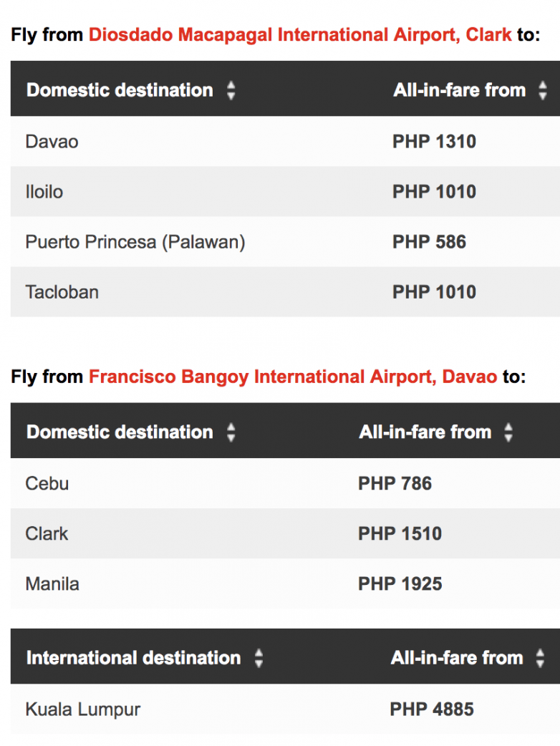The width and height of the screenshot is (560, 746).
Task: Click sort arrows next to International destination header
Action: tap(259, 658)
